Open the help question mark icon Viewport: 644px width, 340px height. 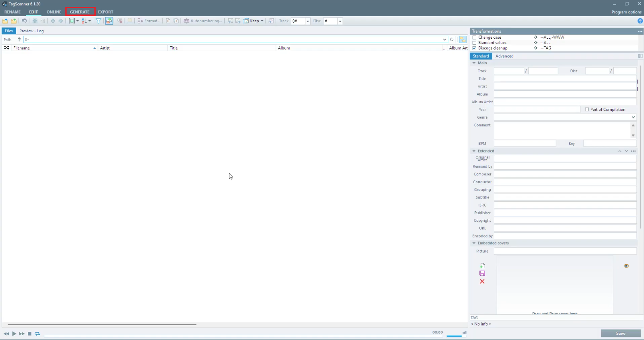click(640, 21)
